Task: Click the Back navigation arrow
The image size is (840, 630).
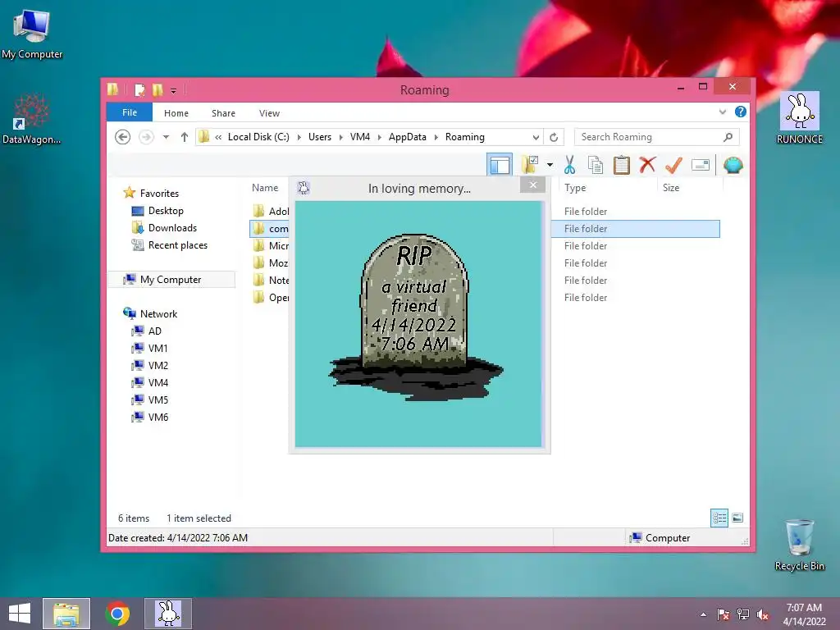Action: tap(123, 137)
